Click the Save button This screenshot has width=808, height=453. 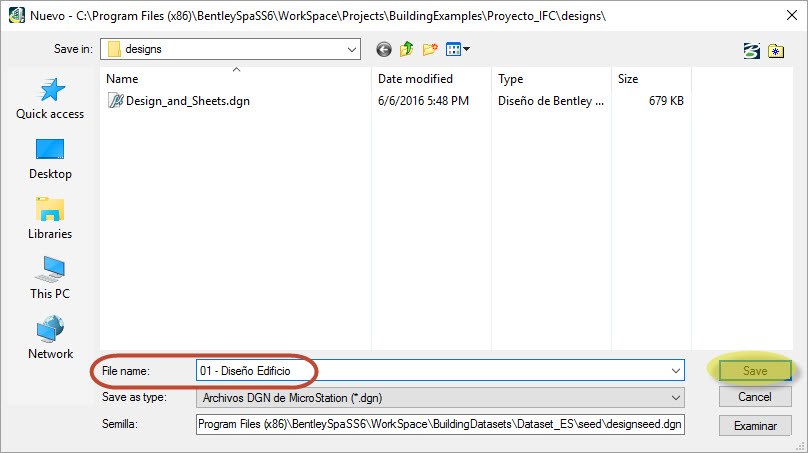[755, 371]
